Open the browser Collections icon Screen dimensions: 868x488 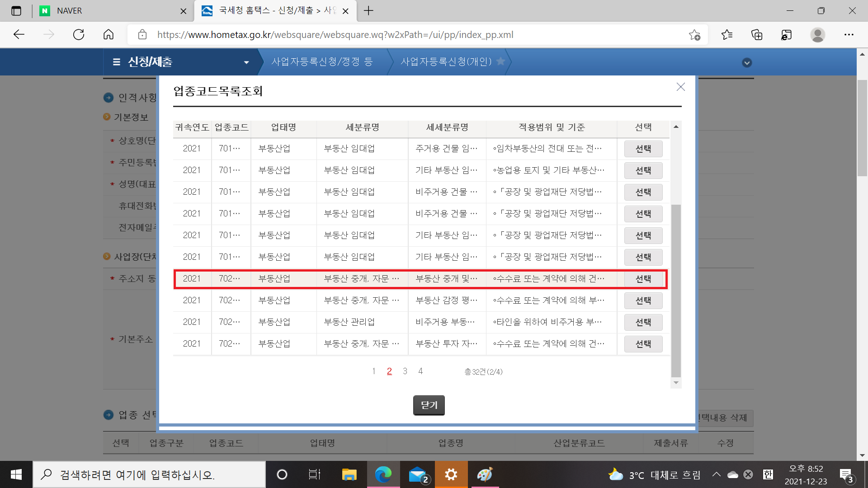tap(757, 35)
